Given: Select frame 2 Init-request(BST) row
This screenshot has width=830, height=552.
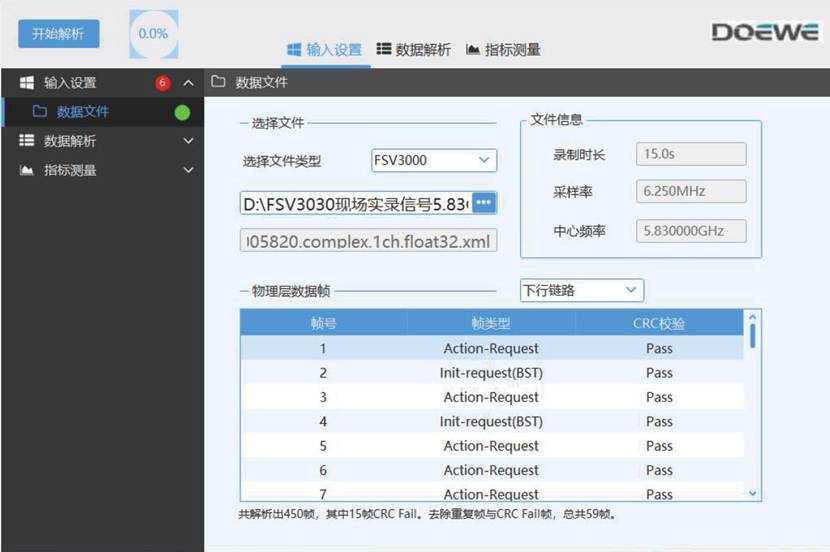Looking at the screenshot, I should tap(491, 373).
